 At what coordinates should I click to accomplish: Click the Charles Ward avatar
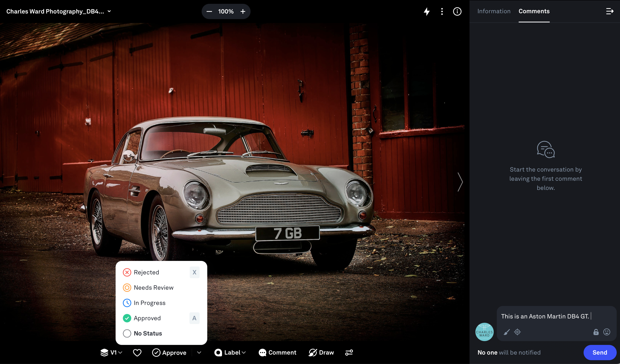[x=485, y=332]
